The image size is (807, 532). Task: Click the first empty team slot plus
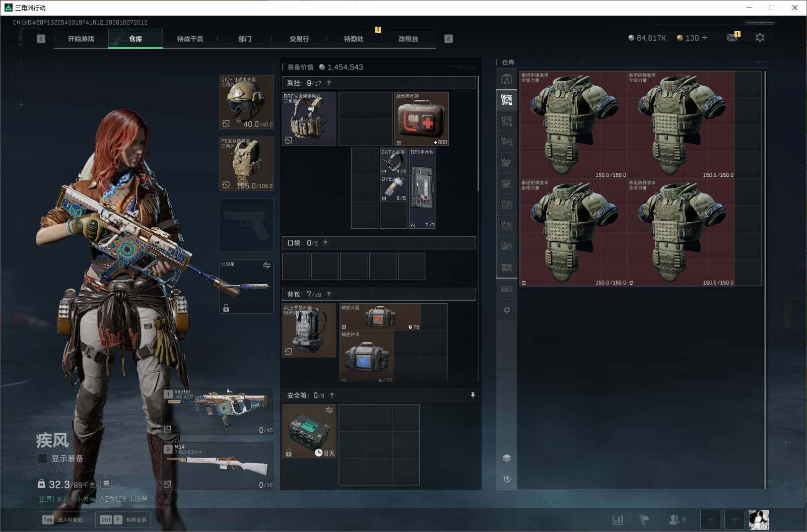[710, 519]
